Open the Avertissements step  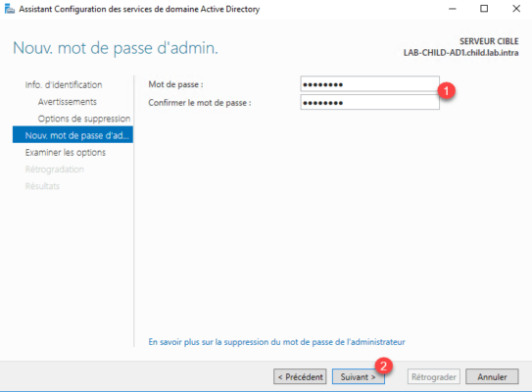click(68, 102)
